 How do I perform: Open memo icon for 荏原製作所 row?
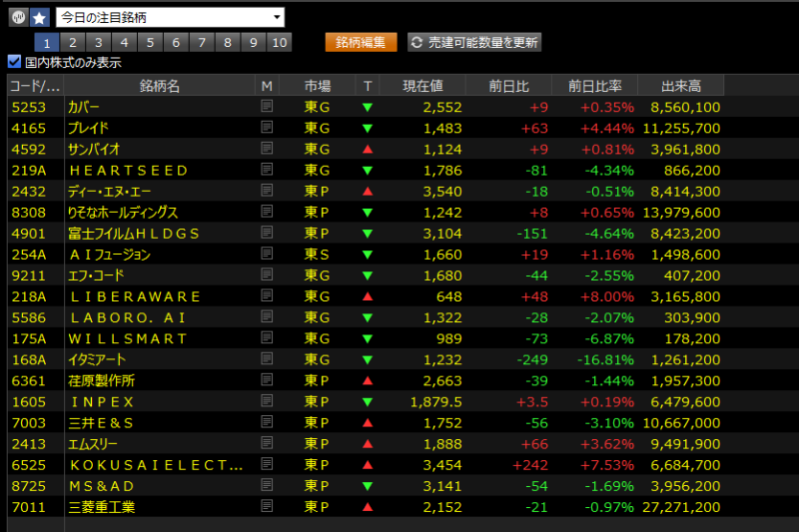[267, 379]
